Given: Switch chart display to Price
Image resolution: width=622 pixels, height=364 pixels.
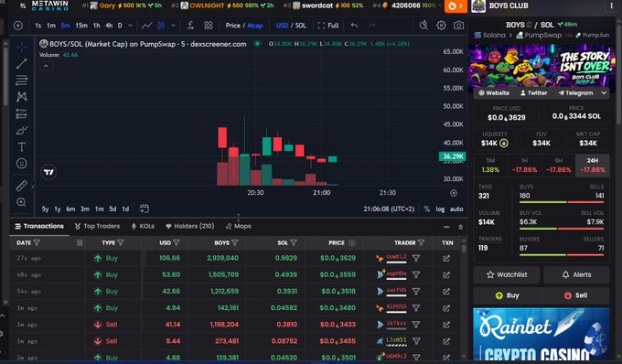Looking at the screenshot, I should (233, 26).
